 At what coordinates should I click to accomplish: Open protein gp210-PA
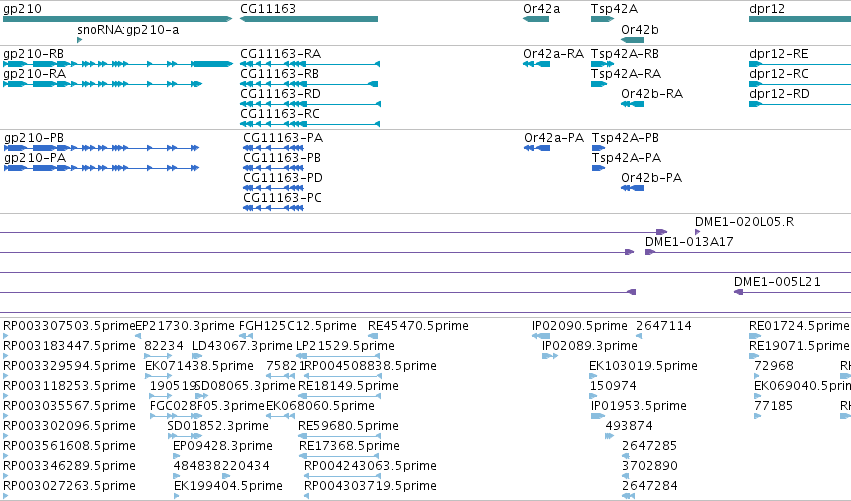[x=35, y=158]
